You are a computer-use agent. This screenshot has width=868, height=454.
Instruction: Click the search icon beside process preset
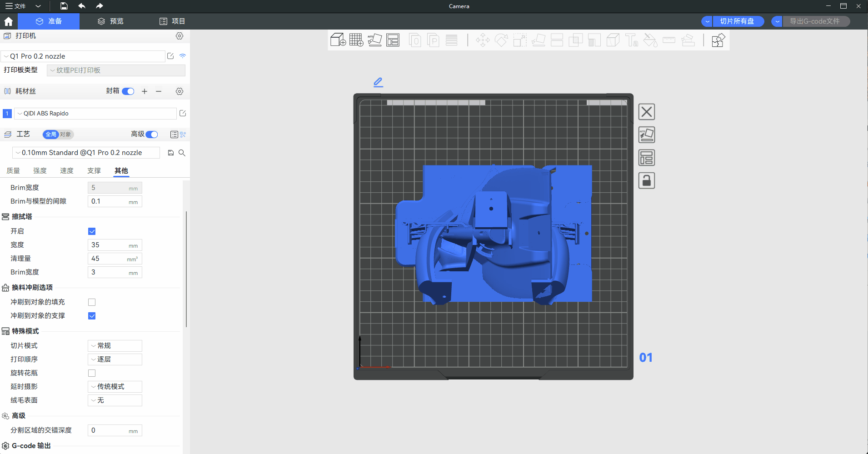[182, 153]
